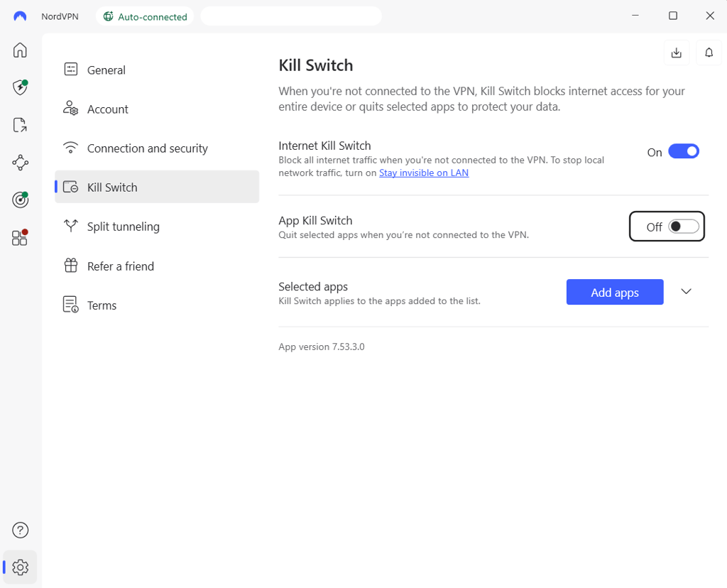Maximize the NordVPN window
This screenshot has width=727, height=588.
(x=673, y=16)
